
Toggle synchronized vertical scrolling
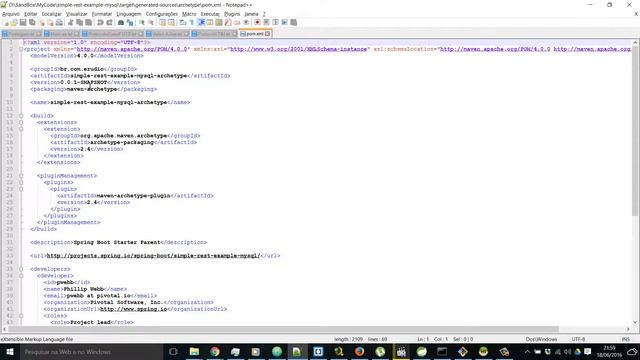tap(162, 22)
